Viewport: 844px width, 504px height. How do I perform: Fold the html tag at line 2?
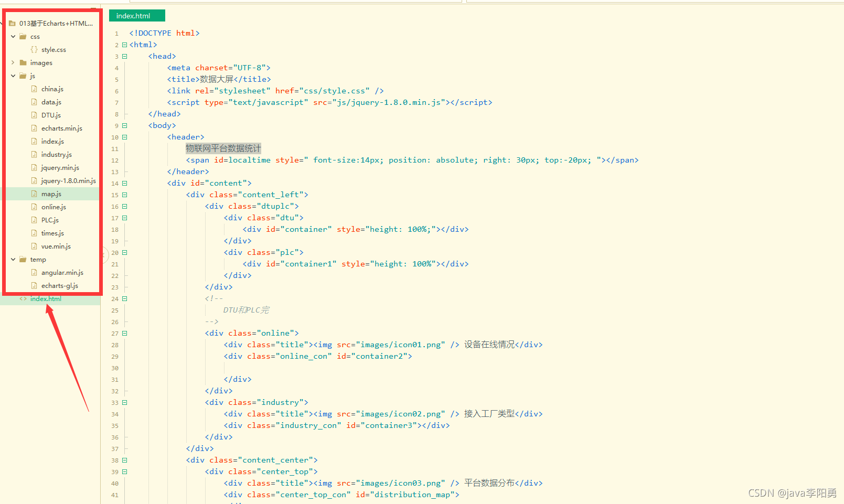[125, 45]
